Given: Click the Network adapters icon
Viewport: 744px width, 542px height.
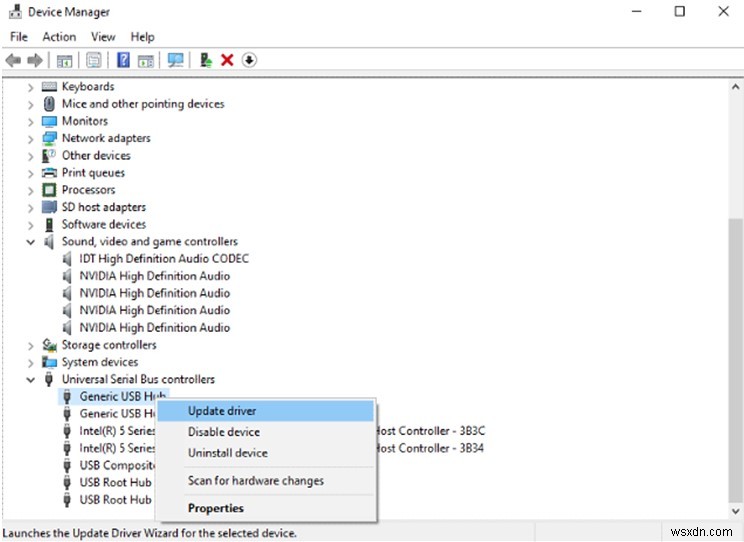Looking at the screenshot, I should point(49,138).
